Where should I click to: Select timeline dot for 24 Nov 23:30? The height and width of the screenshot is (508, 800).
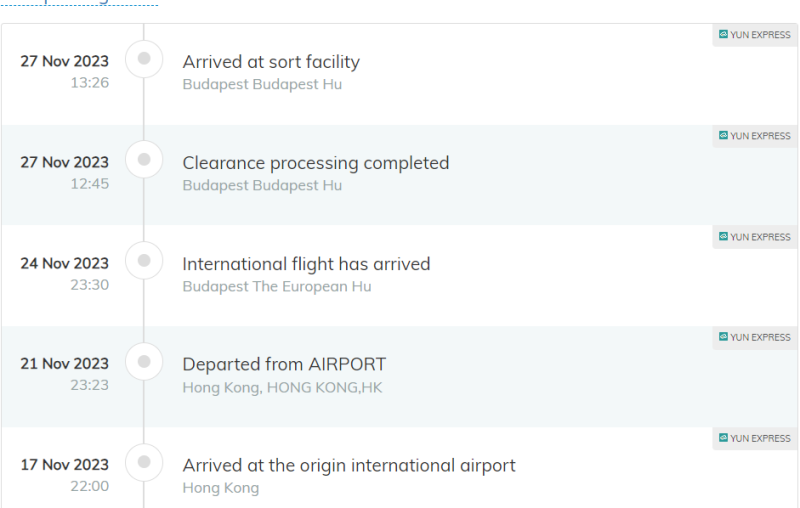(x=144, y=261)
